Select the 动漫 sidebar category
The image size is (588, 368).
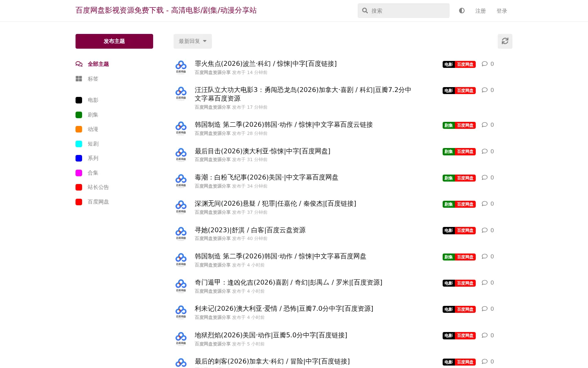(93, 129)
